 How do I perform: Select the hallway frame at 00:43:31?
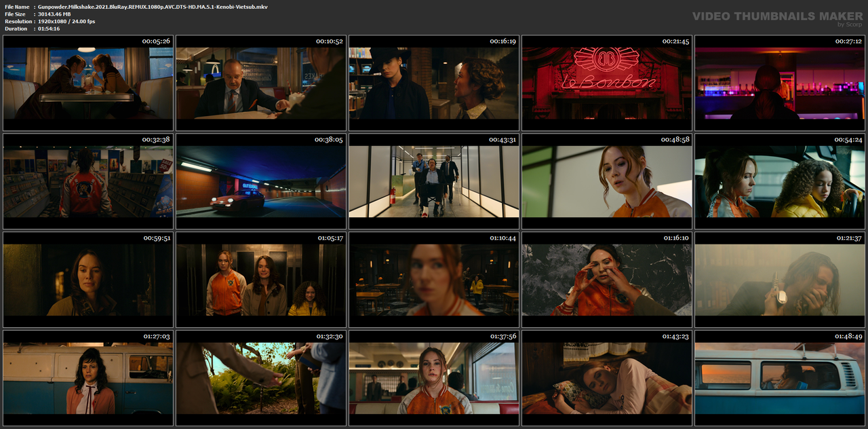point(434,181)
